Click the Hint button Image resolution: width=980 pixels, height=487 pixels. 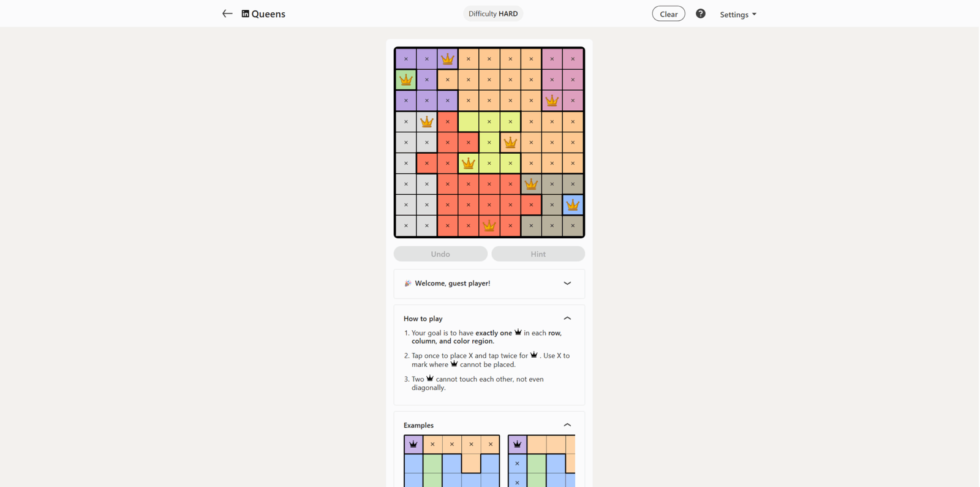538,254
